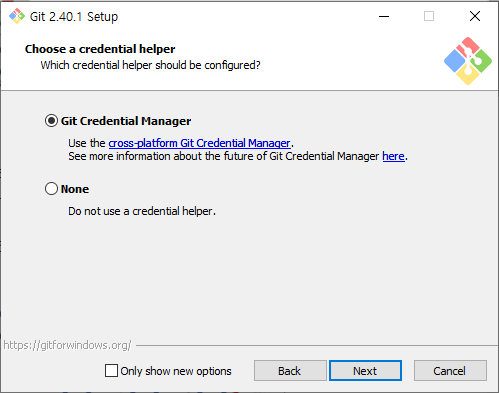Click the bold 'None' option label
The image size is (499, 393).
click(75, 189)
